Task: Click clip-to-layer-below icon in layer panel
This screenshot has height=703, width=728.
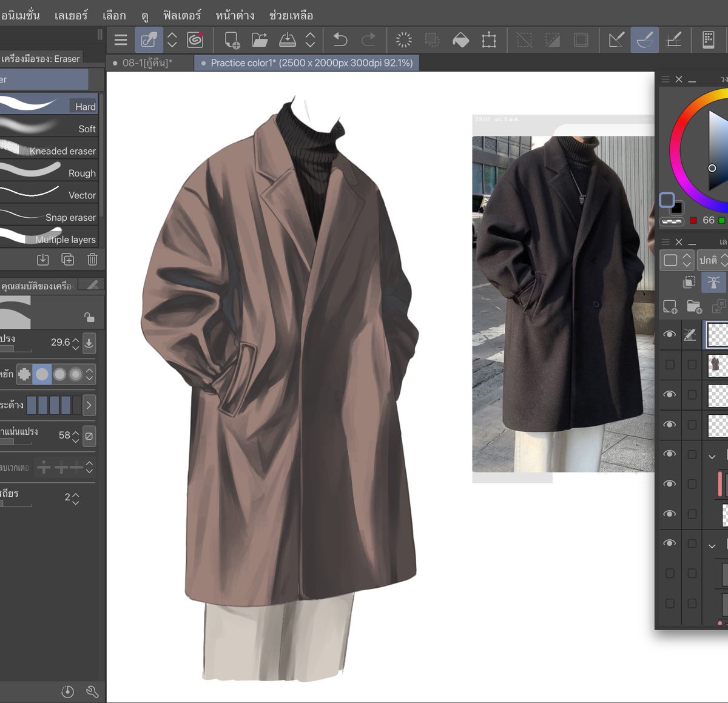Action: pyautogui.click(x=690, y=282)
